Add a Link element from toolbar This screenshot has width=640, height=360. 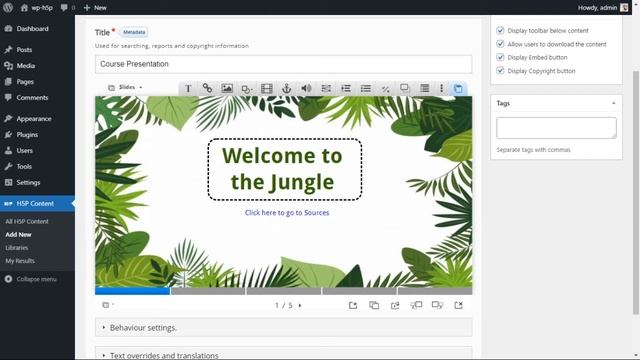pyautogui.click(x=207, y=89)
